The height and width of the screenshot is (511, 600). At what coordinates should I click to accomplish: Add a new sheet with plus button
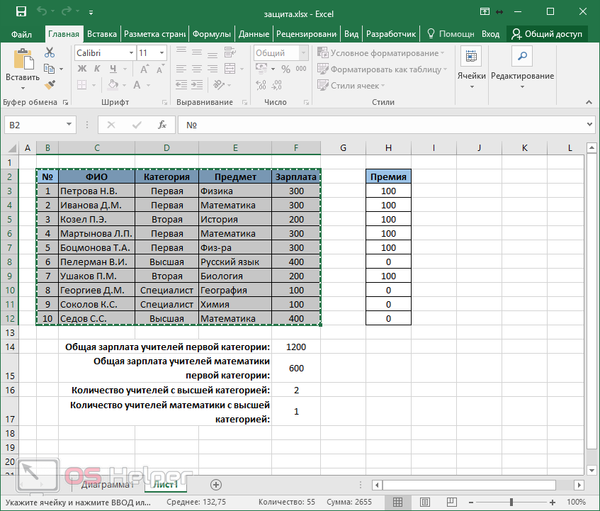point(216,485)
